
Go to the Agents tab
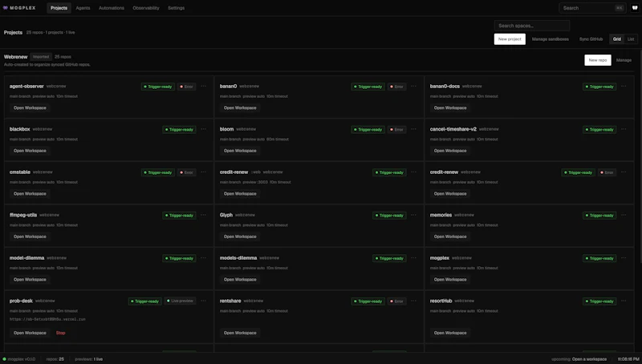click(x=83, y=8)
